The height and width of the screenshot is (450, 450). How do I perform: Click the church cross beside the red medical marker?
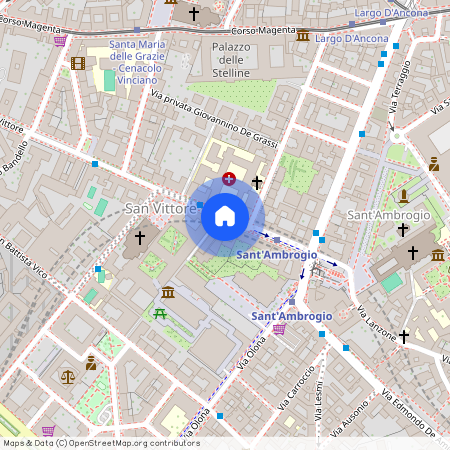tap(257, 183)
